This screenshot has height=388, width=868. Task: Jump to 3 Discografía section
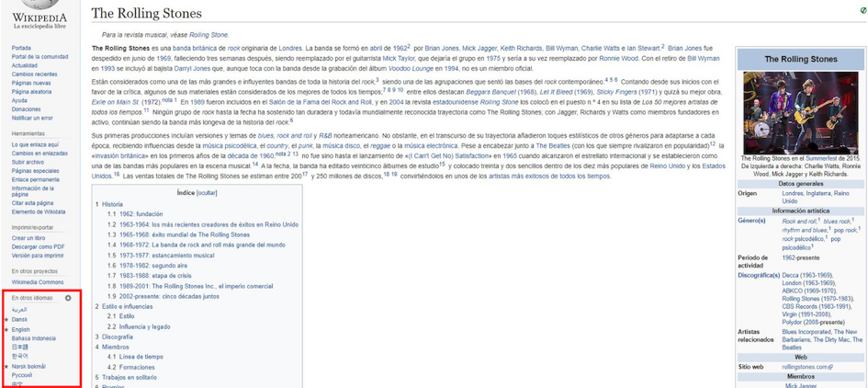point(114,337)
